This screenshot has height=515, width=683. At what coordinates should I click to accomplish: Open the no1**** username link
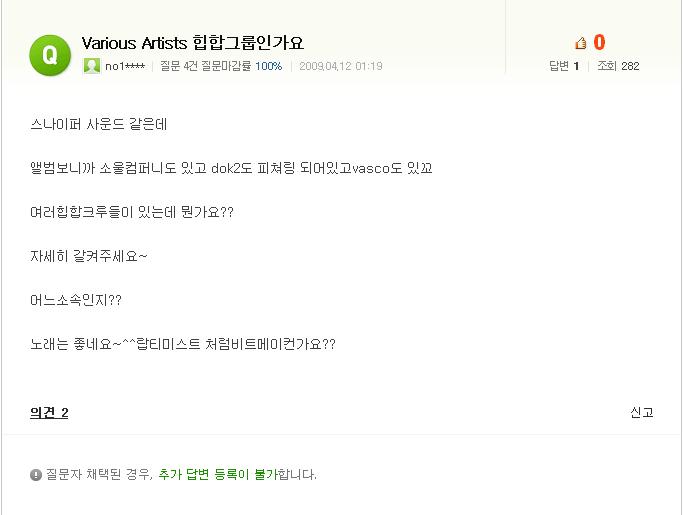tap(125, 66)
